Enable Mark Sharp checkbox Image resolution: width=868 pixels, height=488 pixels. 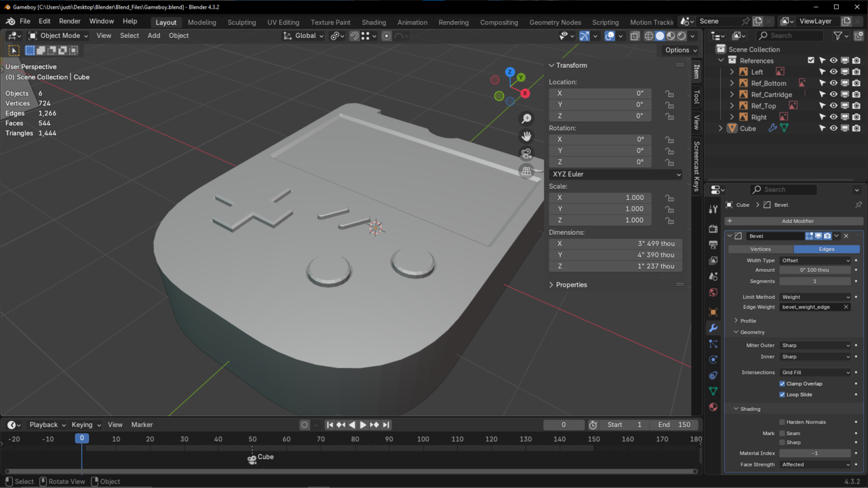coord(782,443)
